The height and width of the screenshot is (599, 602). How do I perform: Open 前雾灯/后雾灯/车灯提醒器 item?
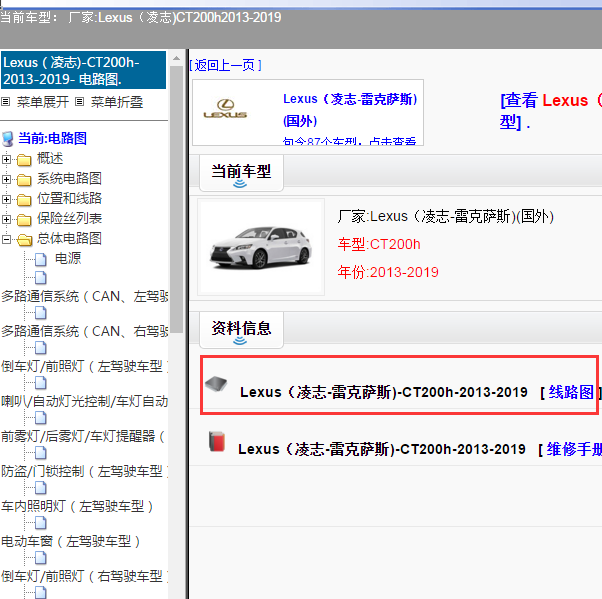pos(83,436)
